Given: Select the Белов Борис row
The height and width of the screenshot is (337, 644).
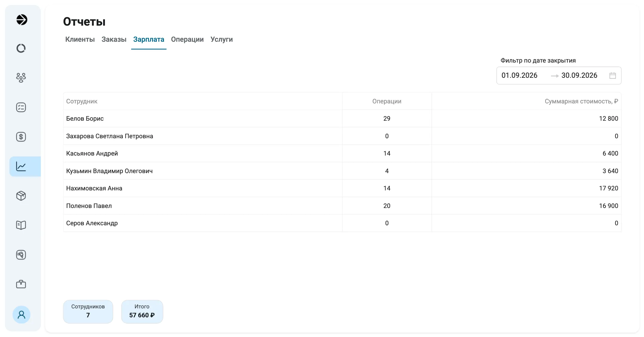Looking at the screenshot, I should pos(342,119).
